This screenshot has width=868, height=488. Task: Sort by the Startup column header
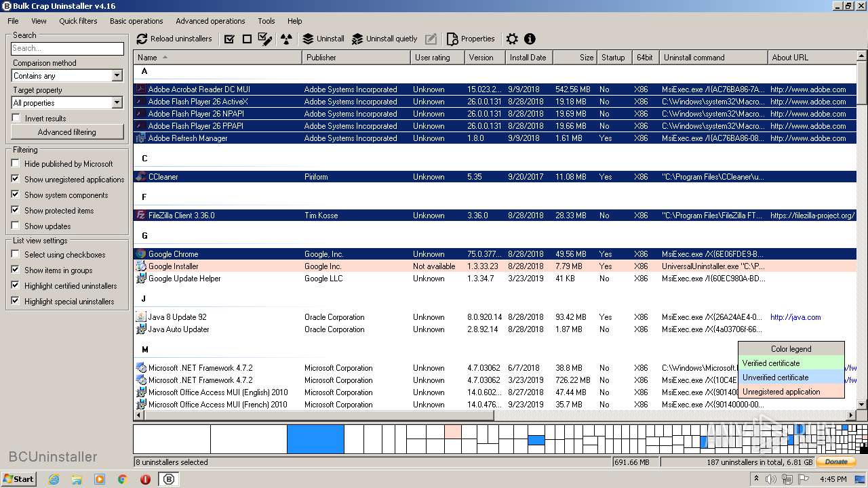[614, 58]
